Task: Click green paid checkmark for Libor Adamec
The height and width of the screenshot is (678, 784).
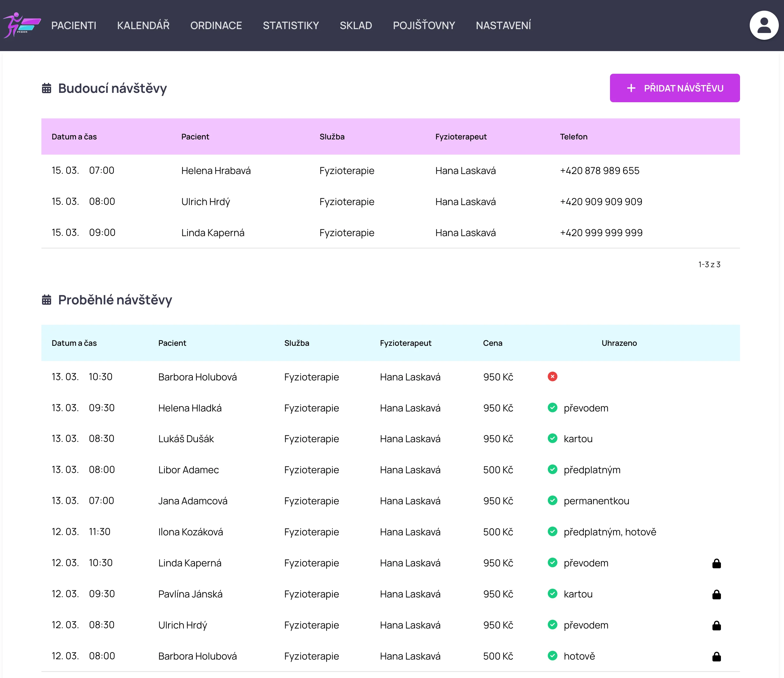Action: [x=552, y=470]
